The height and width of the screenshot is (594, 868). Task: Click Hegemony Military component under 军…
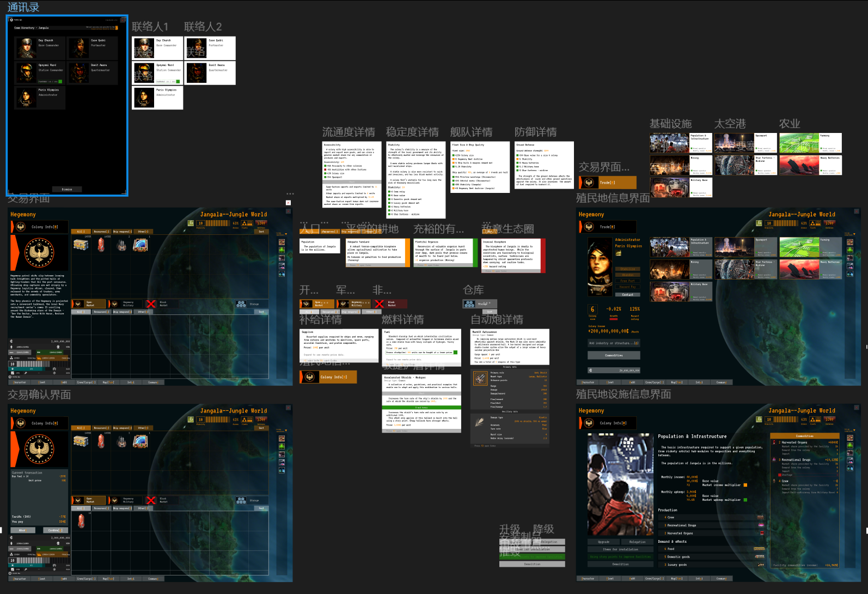pos(353,304)
